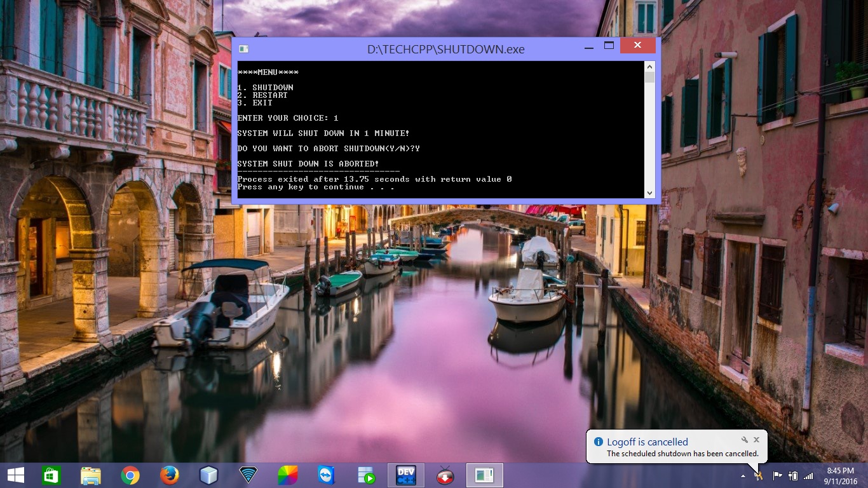Image resolution: width=868 pixels, height=488 pixels.
Task: Open Firefox from the taskbar
Action: (x=170, y=475)
